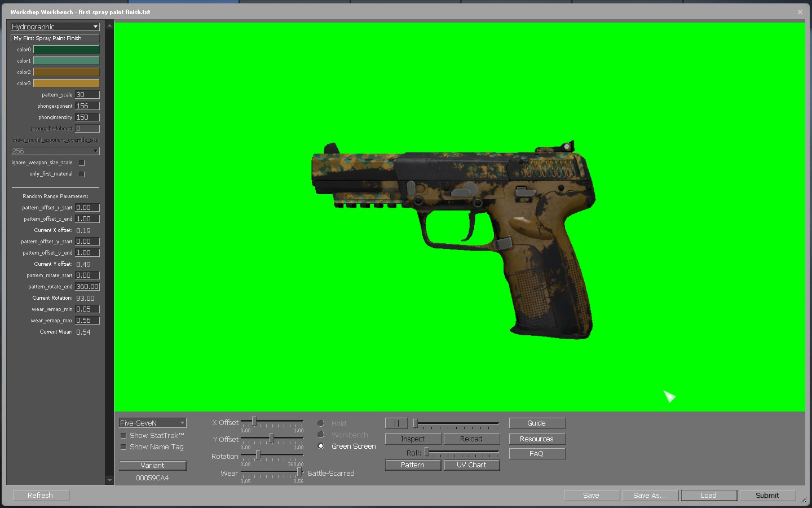Open the FAQ
The width and height of the screenshot is (812, 508).
click(537, 454)
